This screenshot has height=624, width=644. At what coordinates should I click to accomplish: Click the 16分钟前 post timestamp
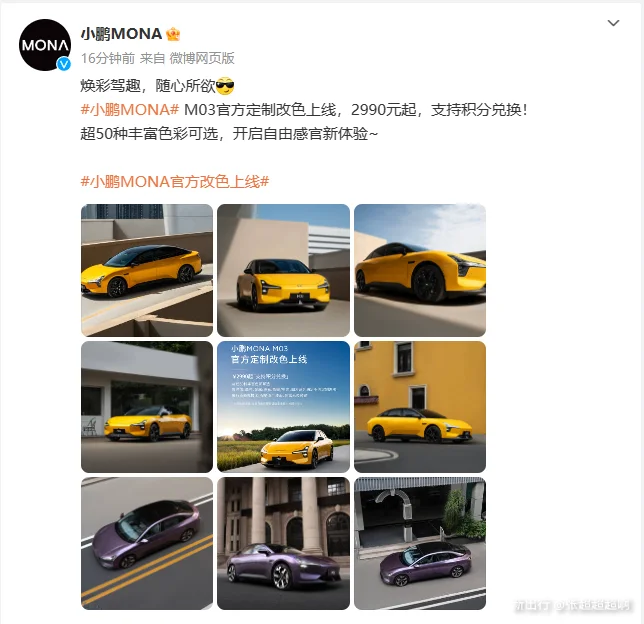click(108, 58)
